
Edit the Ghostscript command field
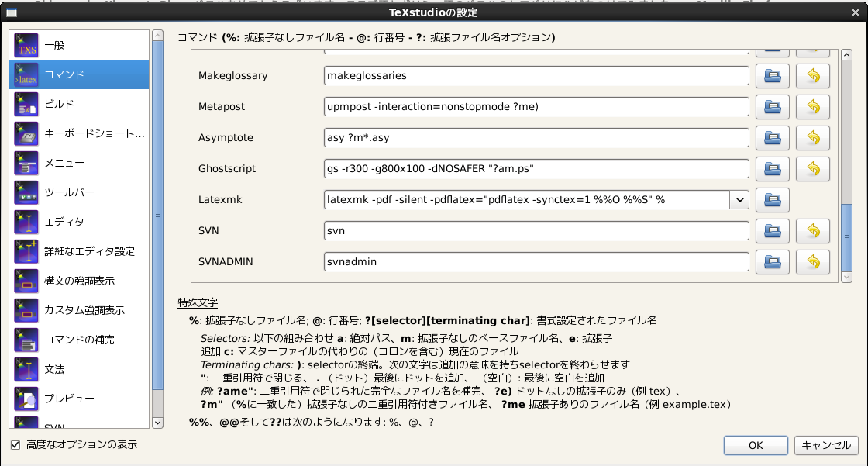point(536,169)
